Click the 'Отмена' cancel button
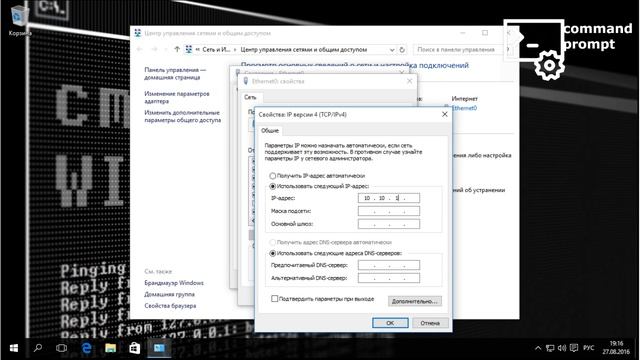Image resolution: width=640 pixels, height=360 pixels. click(x=430, y=323)
